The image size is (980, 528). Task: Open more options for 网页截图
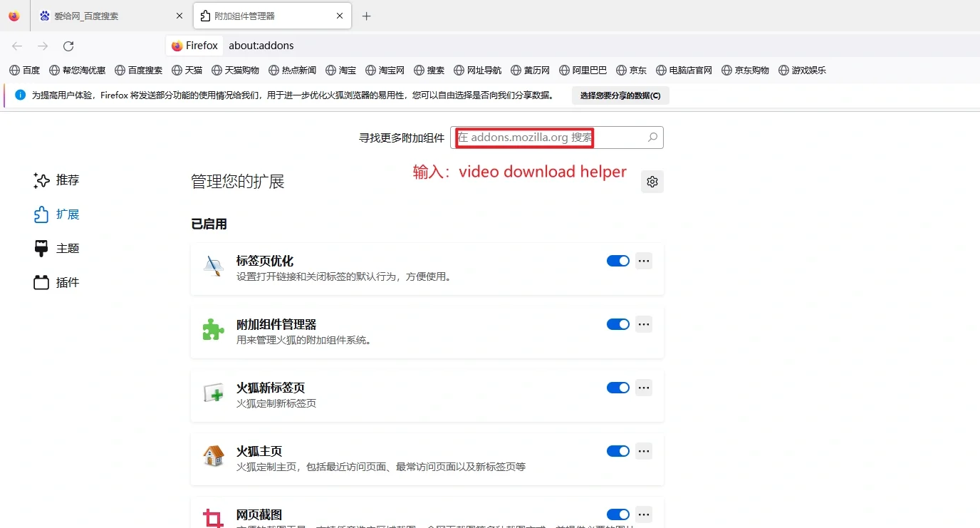click(x=644, y=514)
